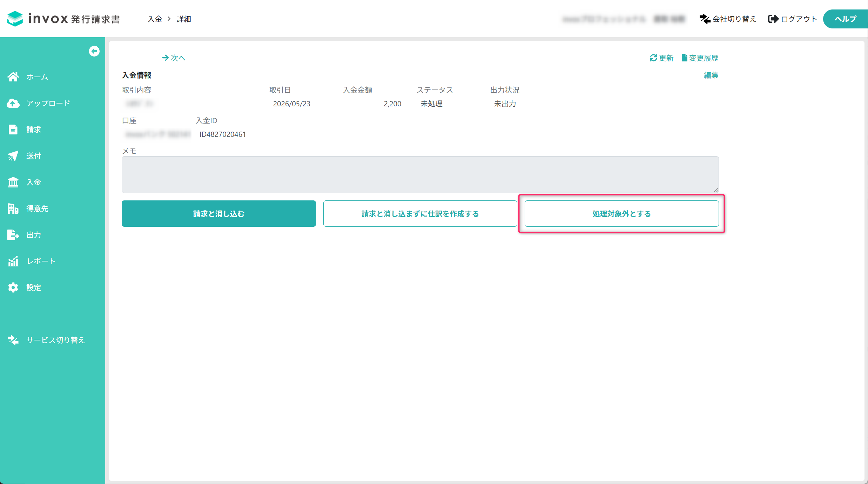The height and width of the screenshot is (484, 868).
Task: Click the 出力 export icon
Action: (13, 235)
